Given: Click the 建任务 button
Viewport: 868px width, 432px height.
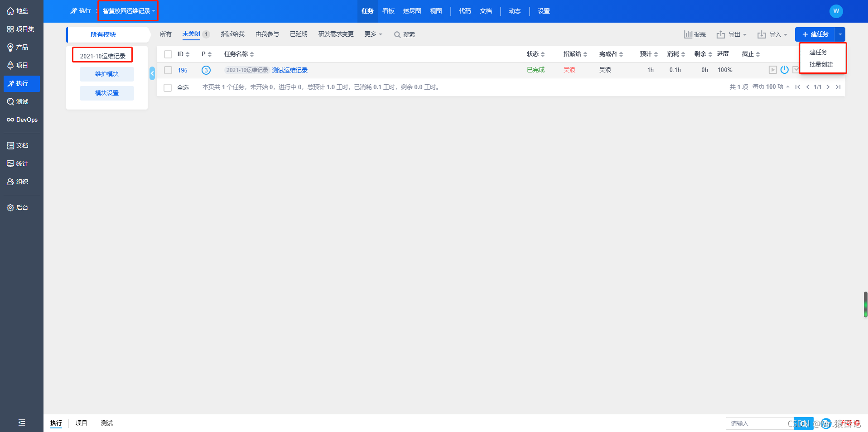Looking at the screenshot, I should click(815, 34).
